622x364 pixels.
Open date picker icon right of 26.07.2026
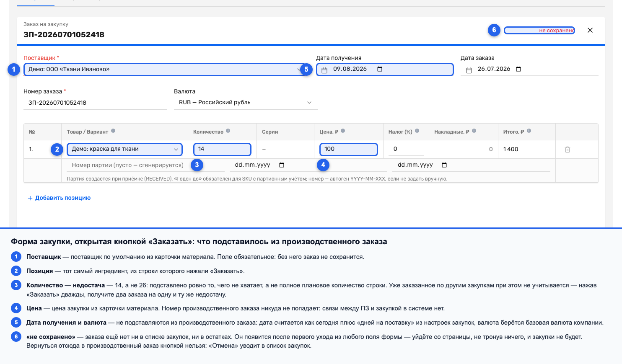(x=518, y=69)
